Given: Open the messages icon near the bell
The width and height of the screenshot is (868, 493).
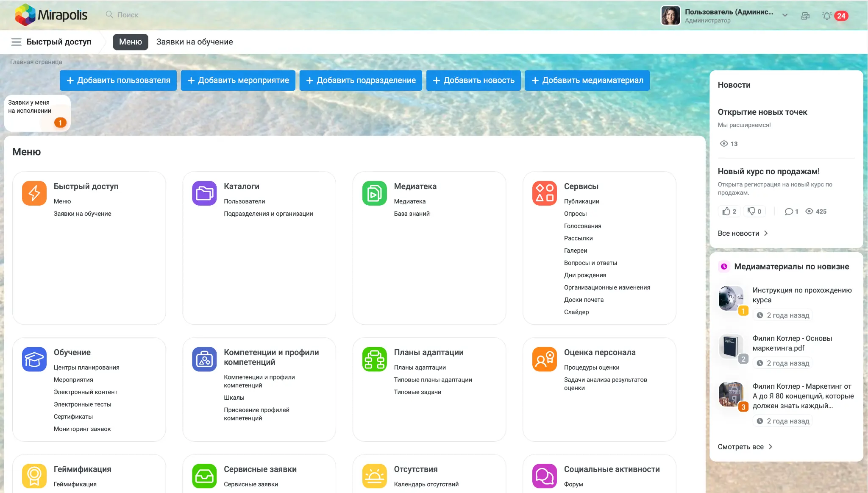Looking at the screenshot, I should click(806, 16).
